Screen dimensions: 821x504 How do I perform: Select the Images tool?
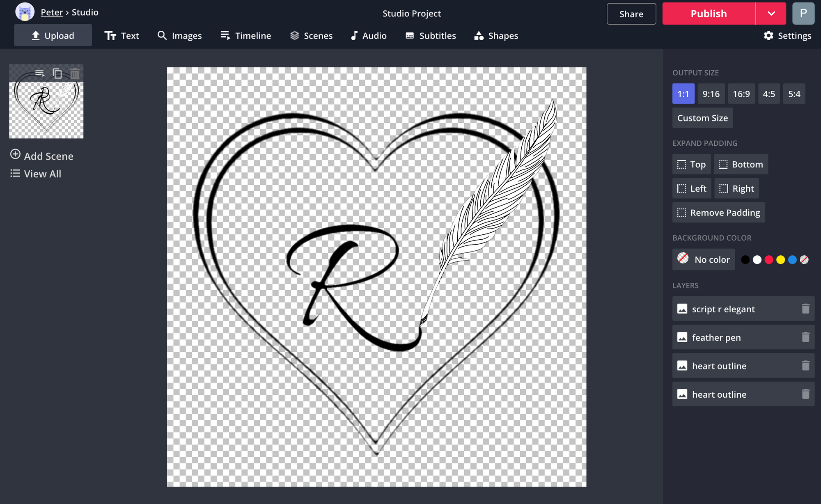(x=179, y=36)
